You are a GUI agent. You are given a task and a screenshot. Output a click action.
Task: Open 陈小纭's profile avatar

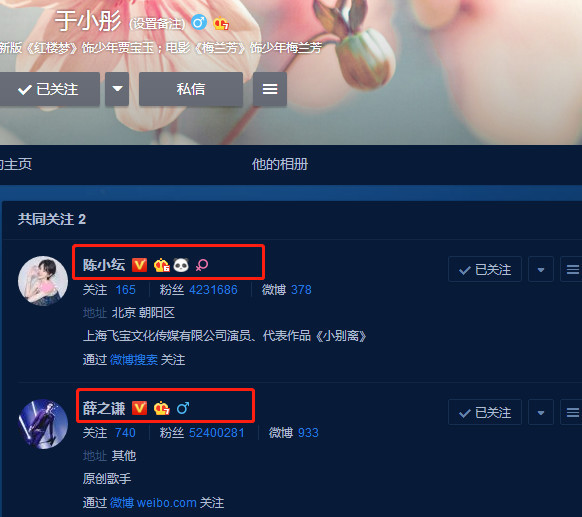43,281
